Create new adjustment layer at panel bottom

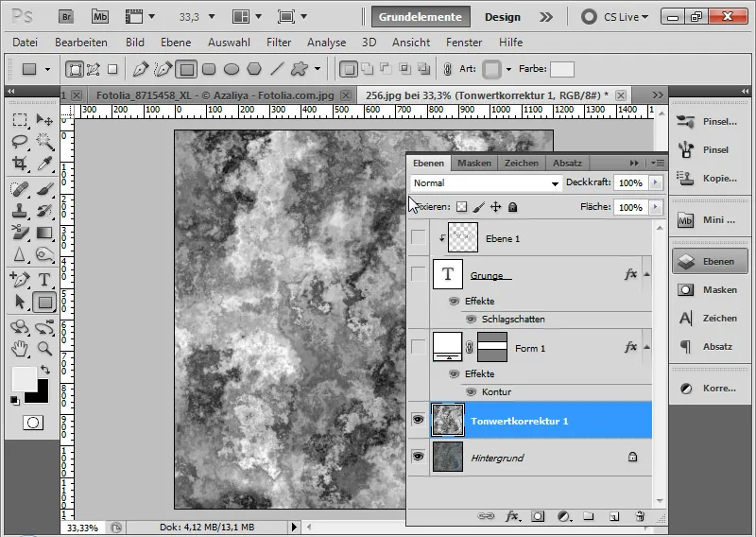563,516
